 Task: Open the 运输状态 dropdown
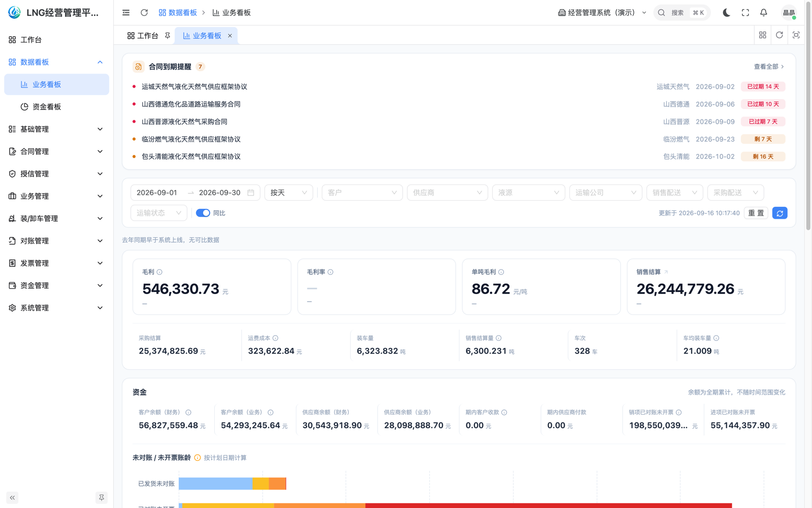tap(159, 213)
